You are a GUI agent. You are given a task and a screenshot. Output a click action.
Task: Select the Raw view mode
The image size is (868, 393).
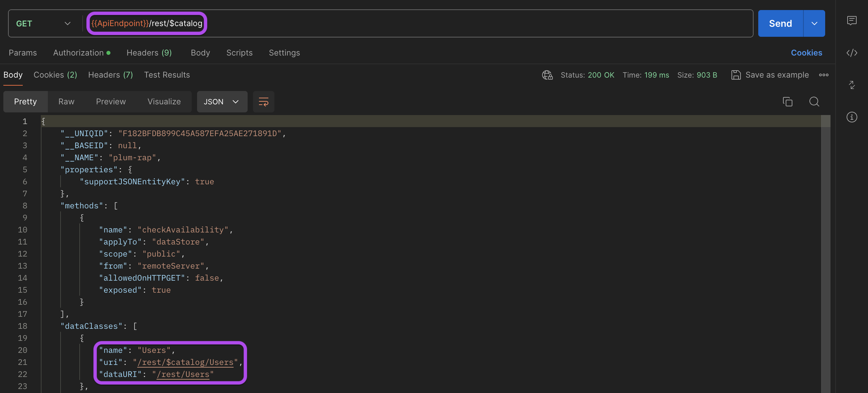pos(66,101)
